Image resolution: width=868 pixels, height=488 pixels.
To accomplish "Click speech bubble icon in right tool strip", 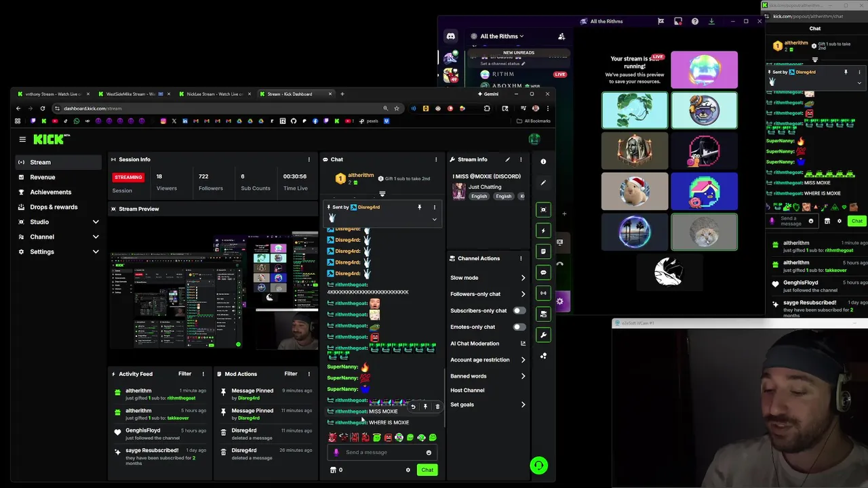I will tap(543, 272).
